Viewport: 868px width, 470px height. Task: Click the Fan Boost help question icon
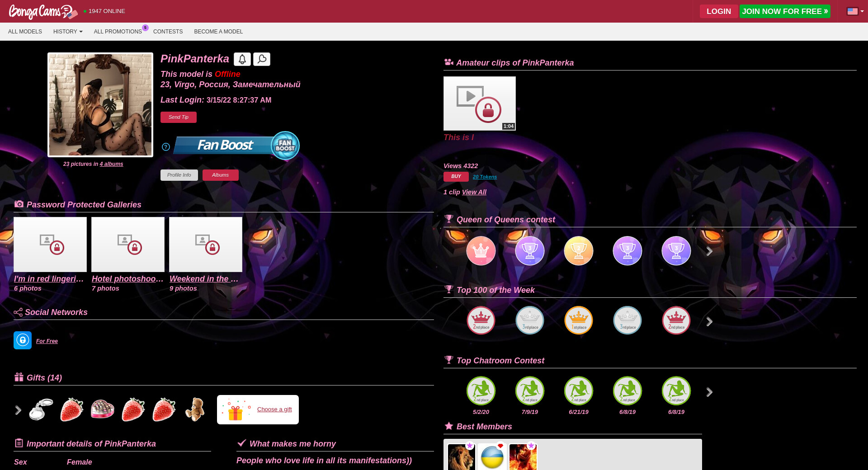pyautogui.click(x=166, y=147)
